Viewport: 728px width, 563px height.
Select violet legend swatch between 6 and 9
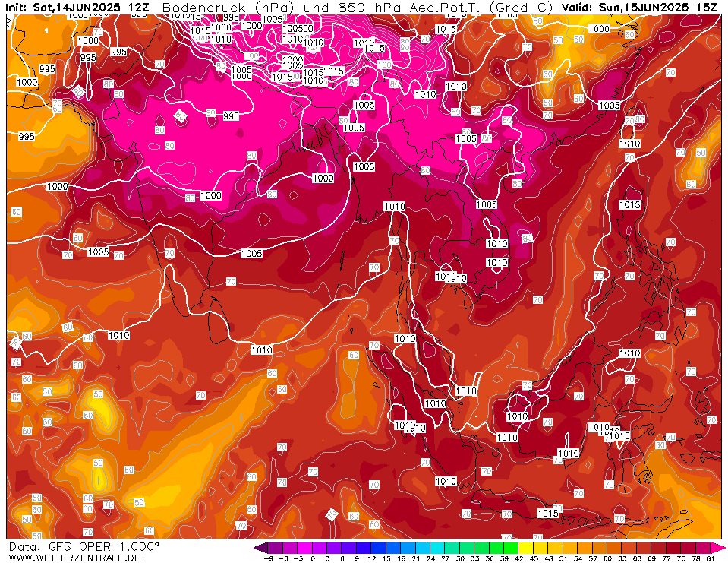[x=349, y=548]
